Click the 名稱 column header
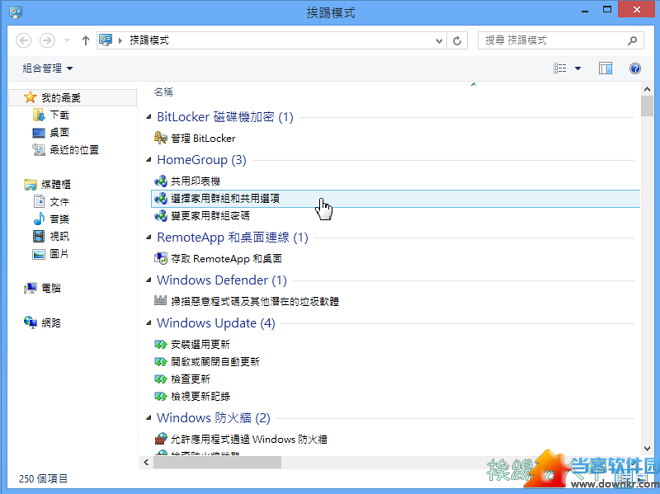The image size is (660, 494). (x=163, y=92)
